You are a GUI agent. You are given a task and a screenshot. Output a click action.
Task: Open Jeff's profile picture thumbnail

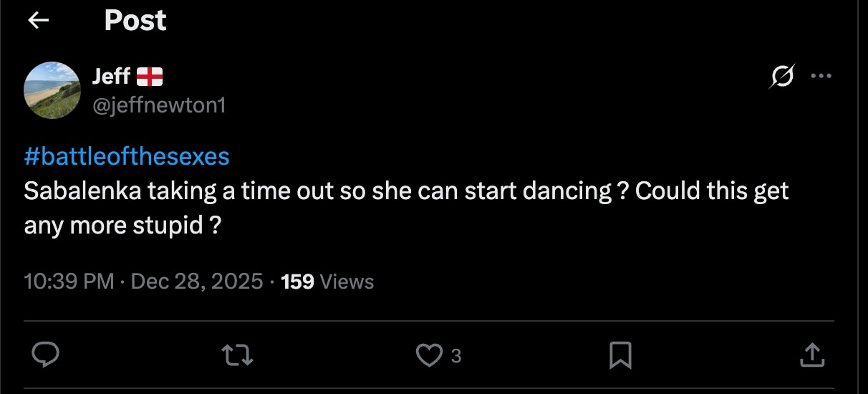(52, 90)
